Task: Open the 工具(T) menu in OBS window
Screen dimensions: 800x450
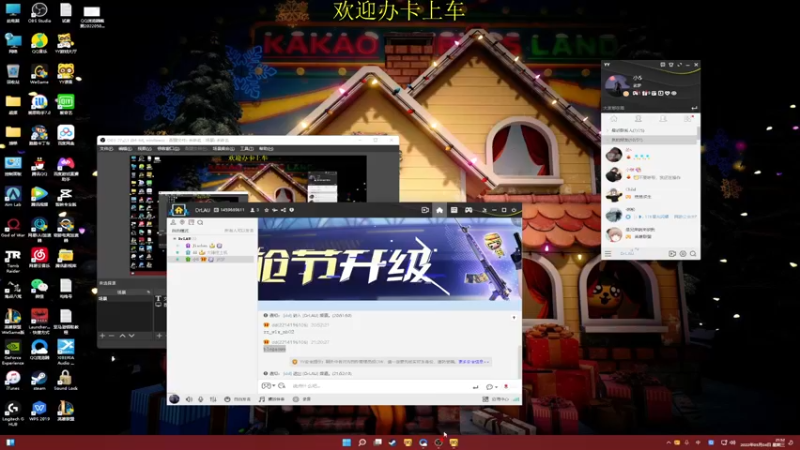Action: [x=246, y=148]
